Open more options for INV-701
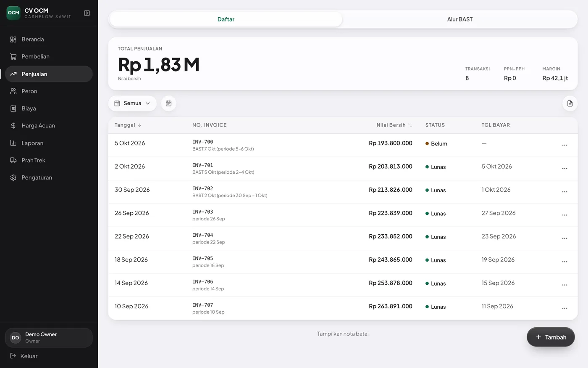This screenshot has height=368, width=588. (564, 168)
